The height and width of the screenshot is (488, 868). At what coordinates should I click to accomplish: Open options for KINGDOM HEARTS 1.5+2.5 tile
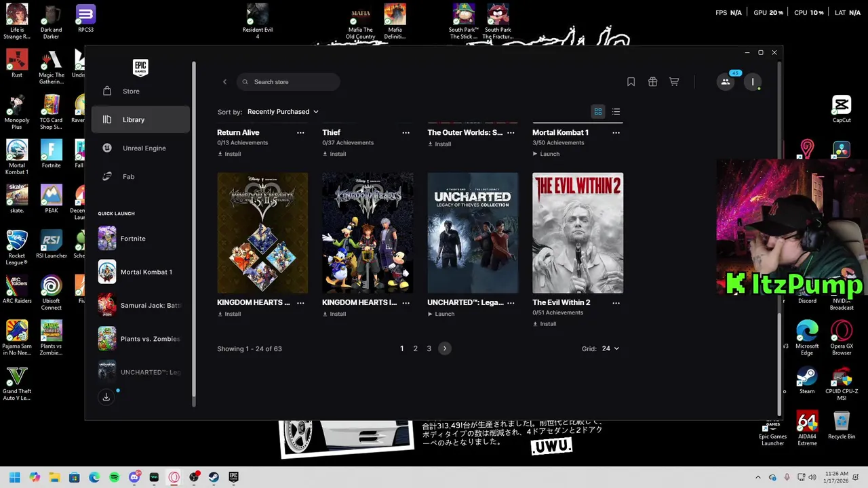pos(300,303)
